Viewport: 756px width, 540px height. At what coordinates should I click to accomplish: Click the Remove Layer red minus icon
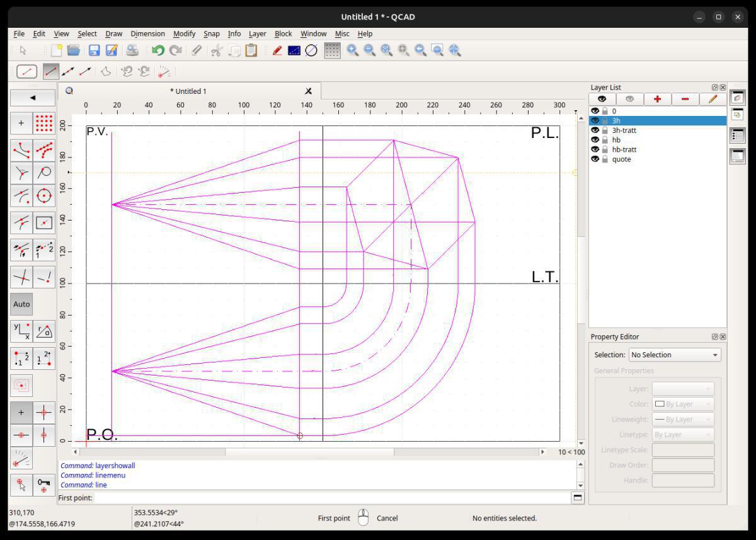pos(685,99)
